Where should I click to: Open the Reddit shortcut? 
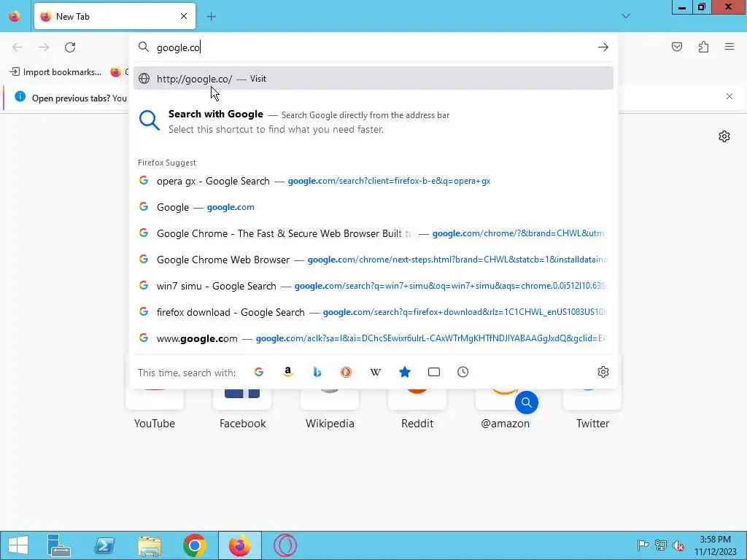pyautogui.click(x=417, y=410)
